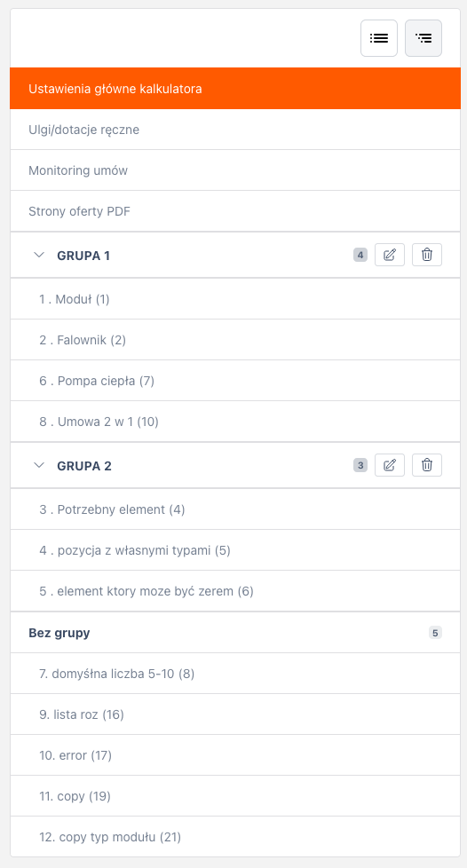
Task: Collapse GRUPA 2 chevron
Action: pos(39,466)
